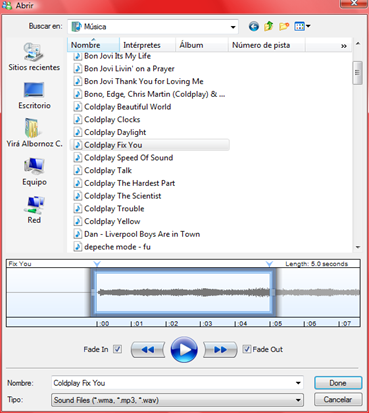Click the Cancelar button
369x413 pixels.
[x=338, y=399]
